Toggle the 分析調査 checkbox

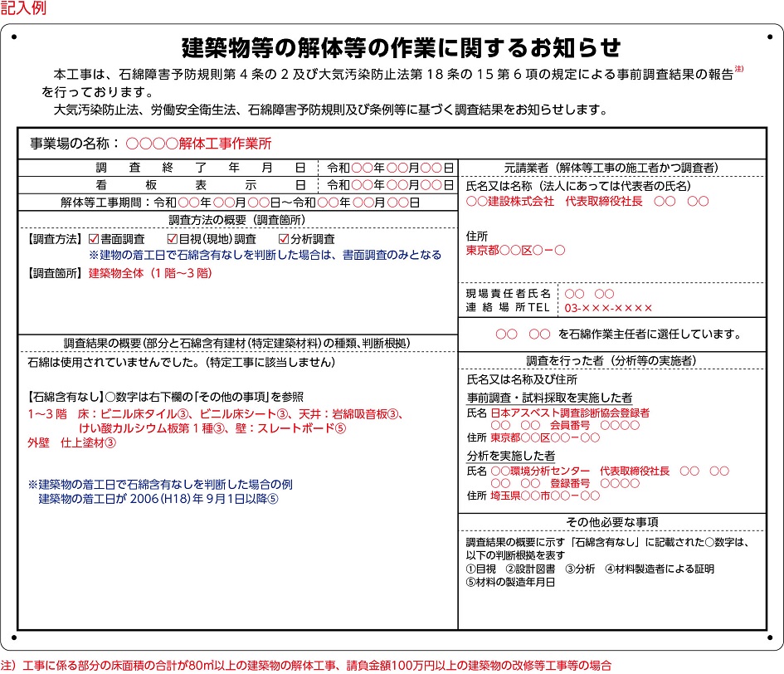(x=284, y=239)
